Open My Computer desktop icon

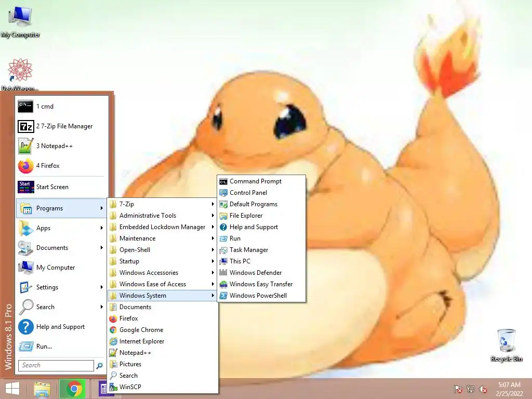coord(20,22)
